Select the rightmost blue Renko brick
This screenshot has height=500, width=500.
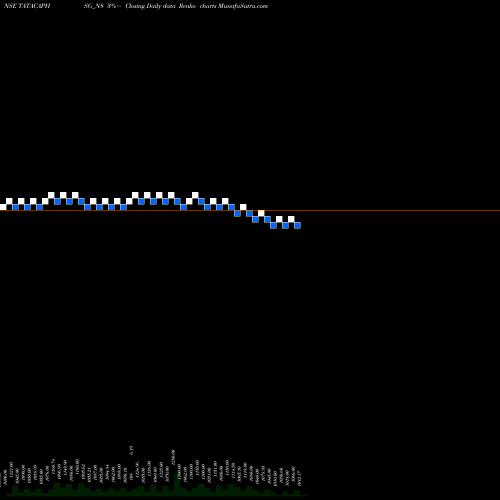click(298, 225)
